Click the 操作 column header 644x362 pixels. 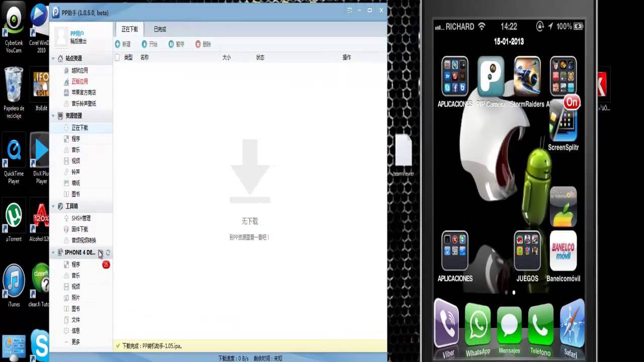point(347,57)
